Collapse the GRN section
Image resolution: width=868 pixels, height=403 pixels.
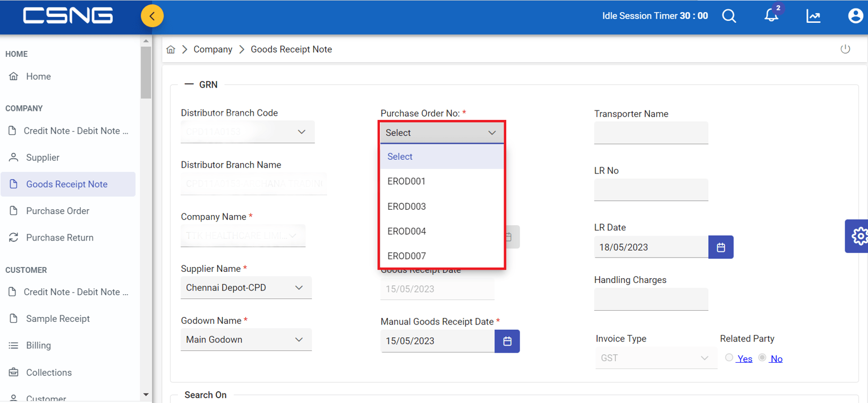tap(189, 84)
